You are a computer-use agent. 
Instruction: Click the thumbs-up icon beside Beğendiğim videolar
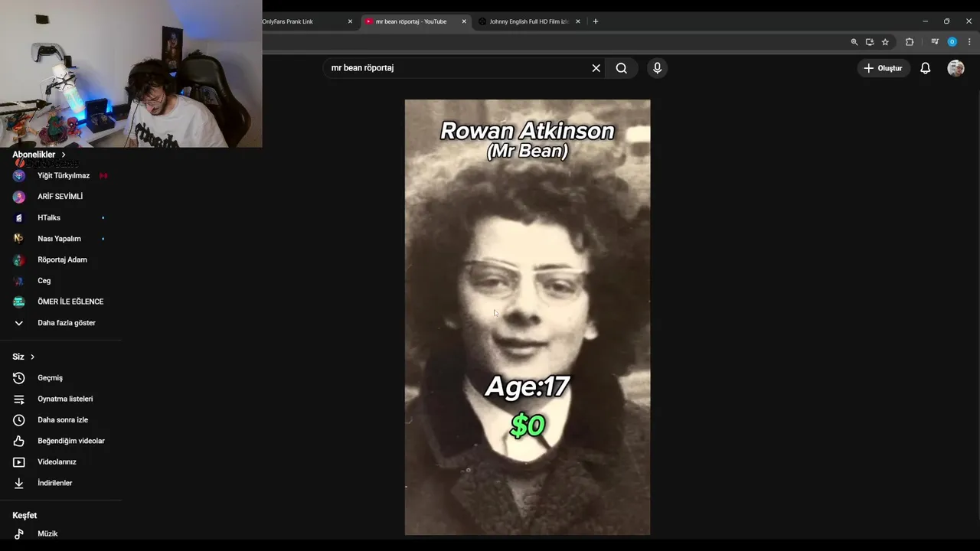pos(19,441)
